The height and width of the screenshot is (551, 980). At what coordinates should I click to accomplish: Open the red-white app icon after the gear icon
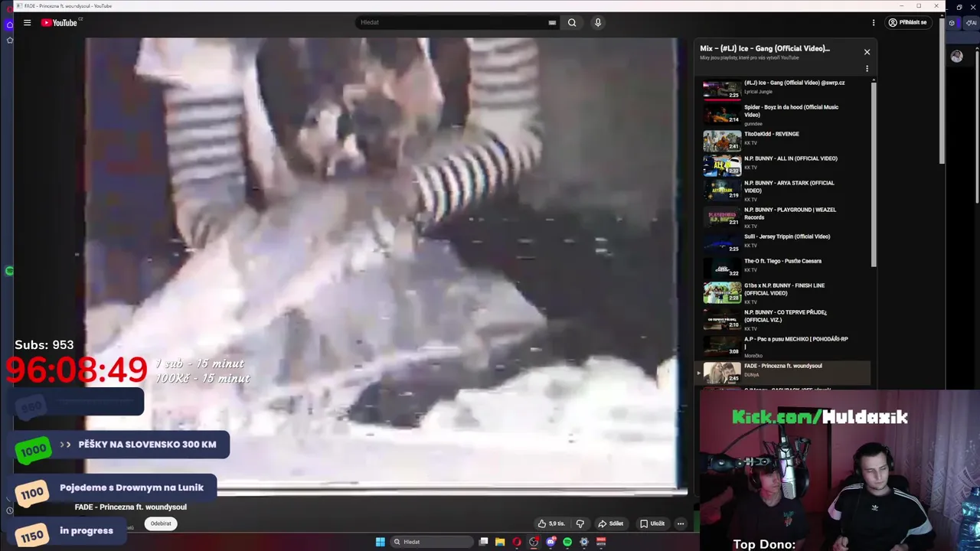click(601, 542)
